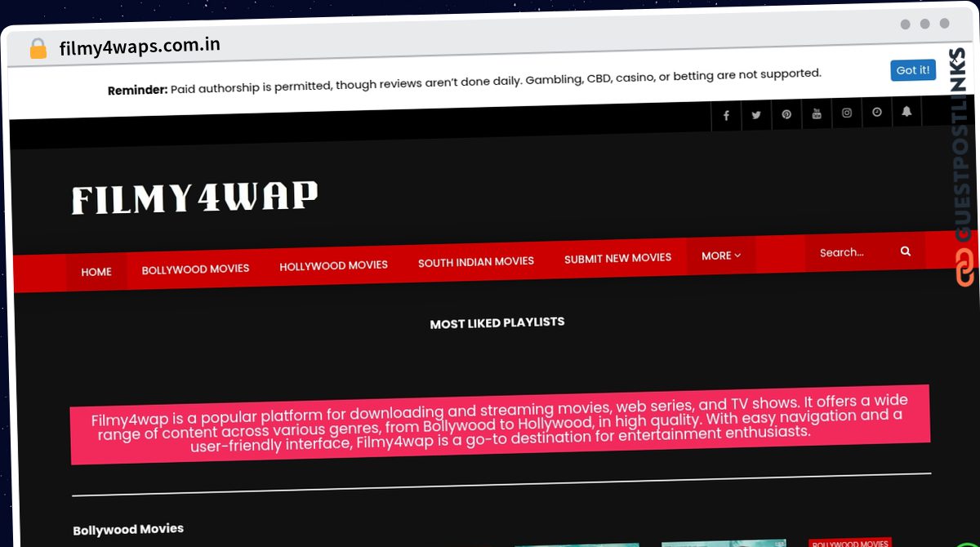
Task: Click the search magnifier icon
Action: click(x=905, y=251)
